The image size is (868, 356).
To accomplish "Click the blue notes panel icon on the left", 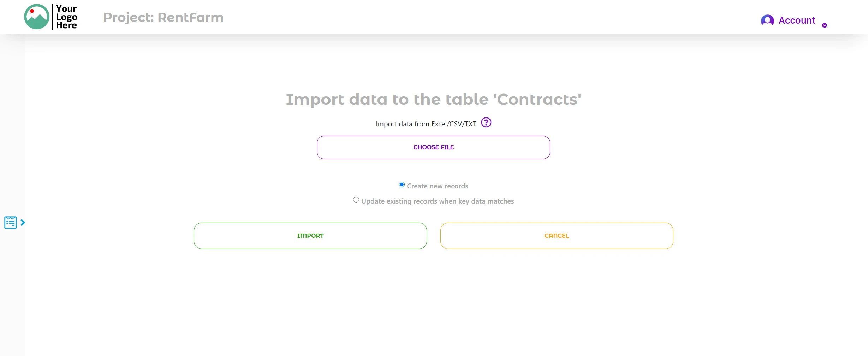I will pyautogui.click(x=10, y=222).
